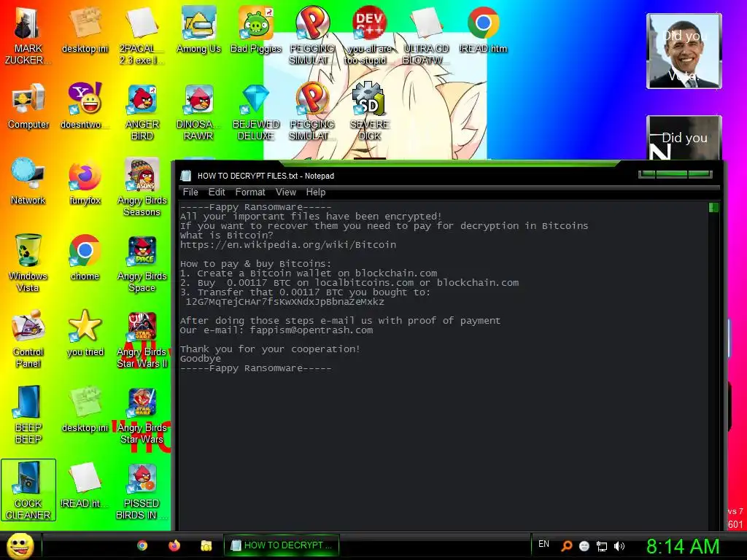Click the Bitcoin address line 12G7MqTejCHAr7...
Screen dimensions: 747x560
click(285, 301)
